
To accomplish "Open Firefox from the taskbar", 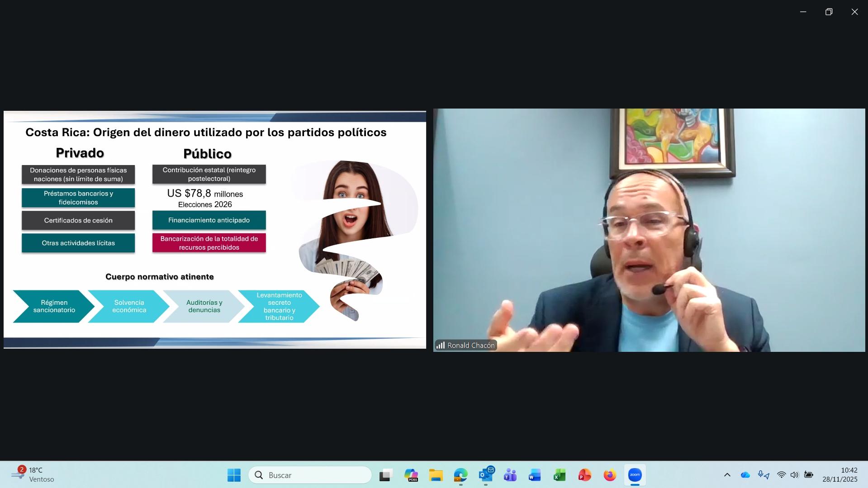I will point(610,475).
